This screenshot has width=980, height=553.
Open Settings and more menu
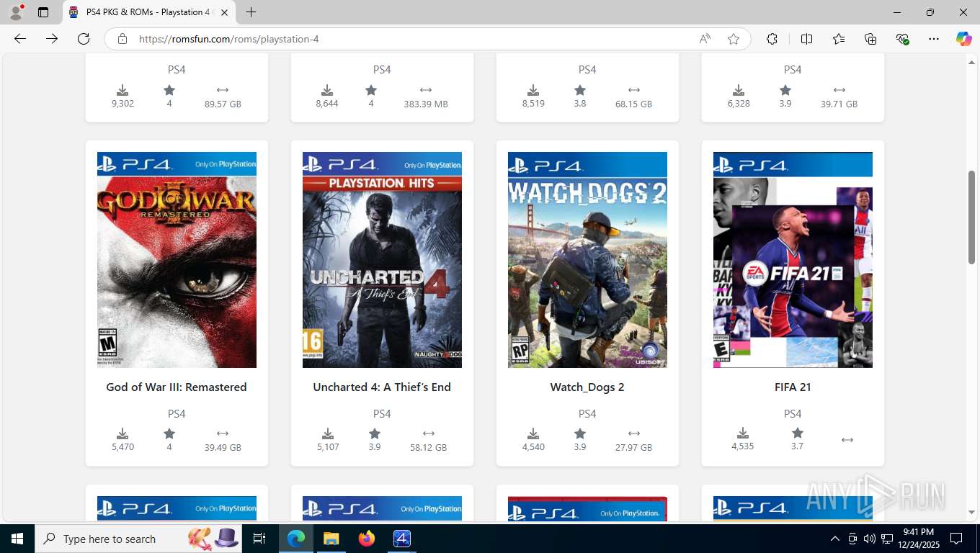[934, 39]
